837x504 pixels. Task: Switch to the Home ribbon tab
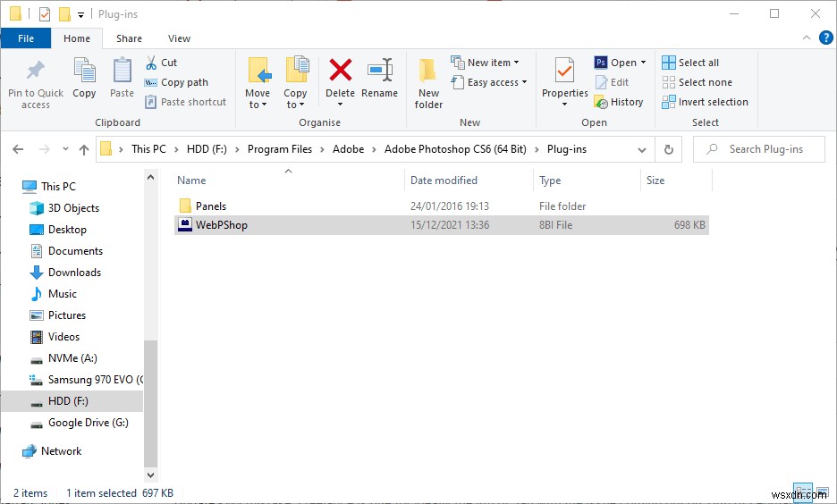77,38
